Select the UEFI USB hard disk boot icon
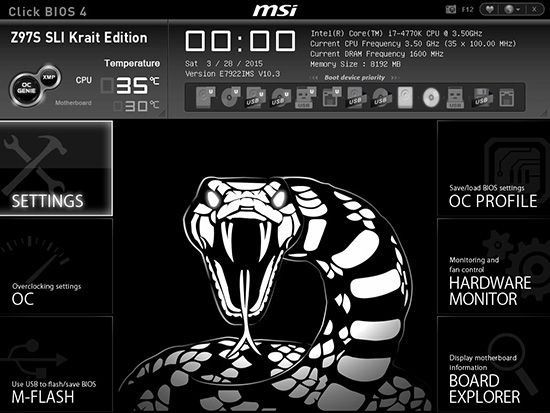The image size is (550, 413). pos(255,97)
